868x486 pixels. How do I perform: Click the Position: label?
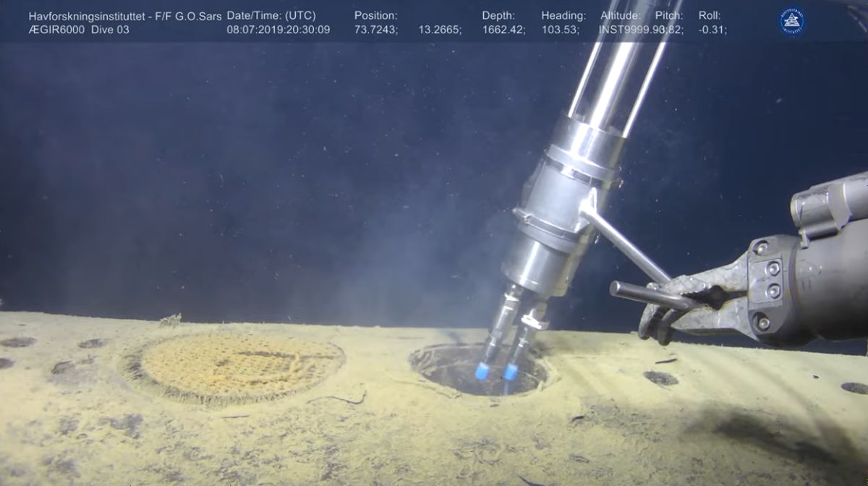click(375, 15)
